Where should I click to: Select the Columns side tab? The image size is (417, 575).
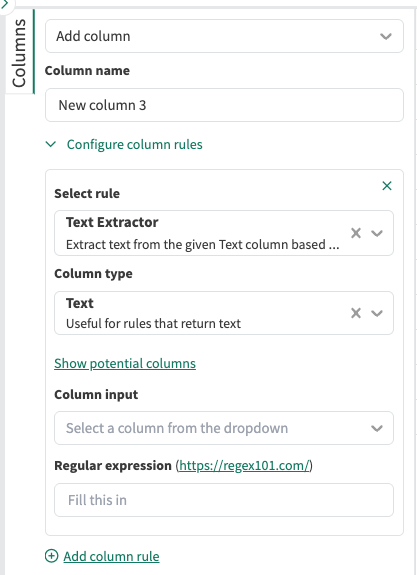[19, 52]
